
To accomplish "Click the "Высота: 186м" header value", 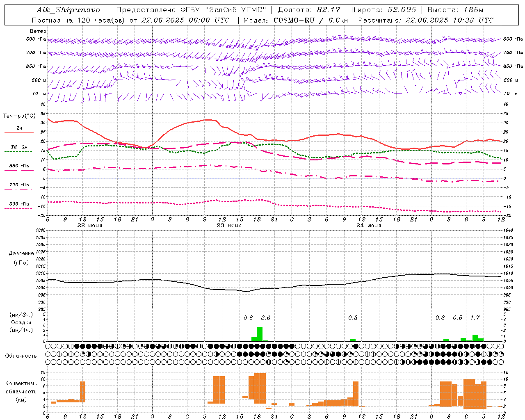I will pyautogui.click(x=455, y=10).
